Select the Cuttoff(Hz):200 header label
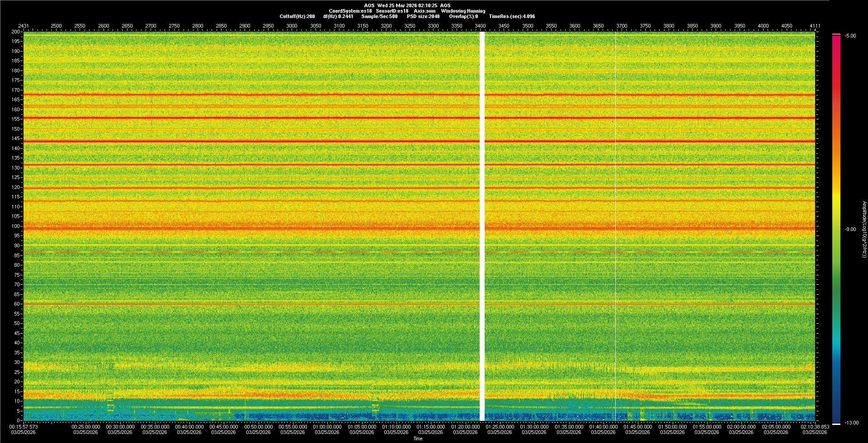This screenshot has width=868, height=443. point(297,16)
